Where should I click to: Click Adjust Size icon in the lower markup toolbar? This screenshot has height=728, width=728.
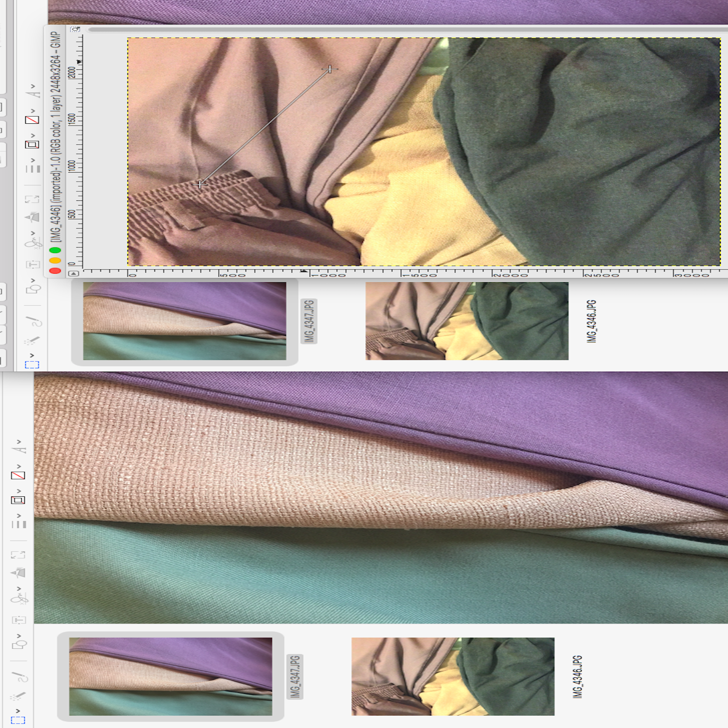18,555
